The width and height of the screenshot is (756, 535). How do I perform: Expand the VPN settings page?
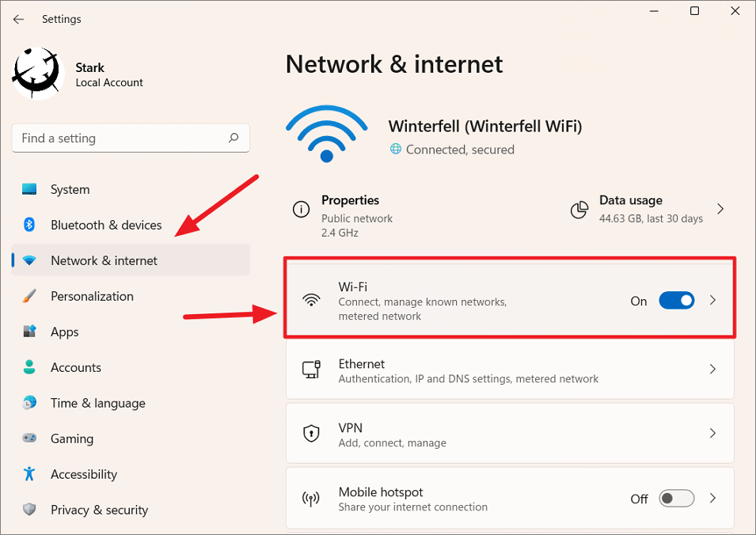pyautogui.click(x=712, y=433)
